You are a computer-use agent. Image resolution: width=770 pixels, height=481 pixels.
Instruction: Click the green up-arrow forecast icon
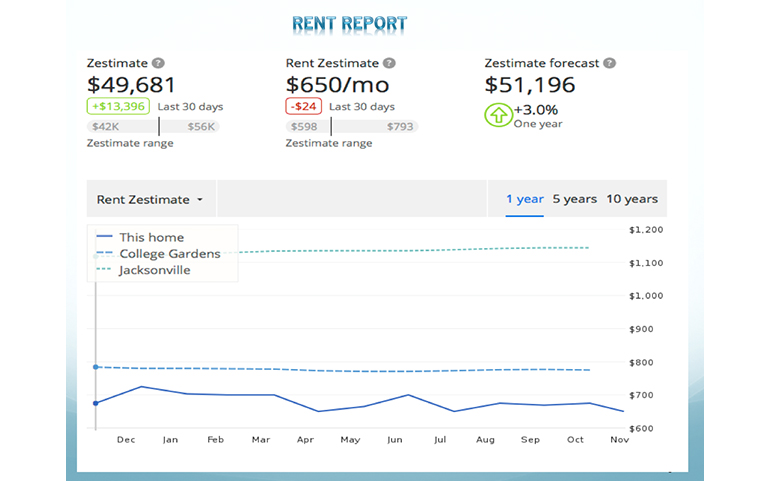click(497, 115)
